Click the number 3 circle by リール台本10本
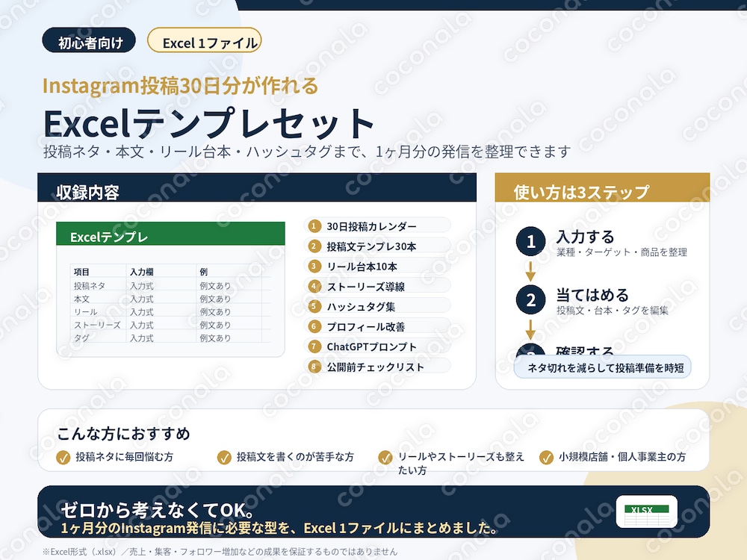The height and width of the screenshot is (560, 747). [x=314, y=266]
